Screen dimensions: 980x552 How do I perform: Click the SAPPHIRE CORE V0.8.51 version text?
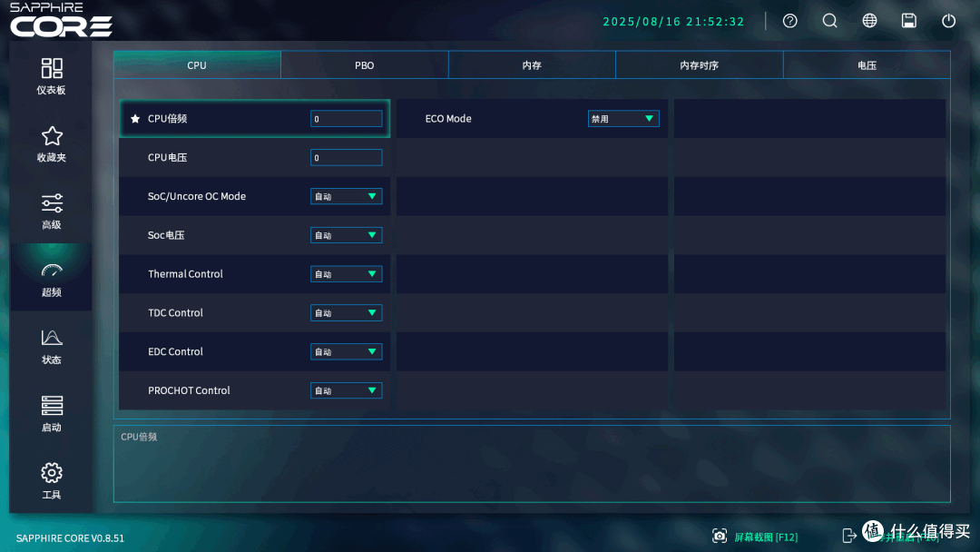70,538
